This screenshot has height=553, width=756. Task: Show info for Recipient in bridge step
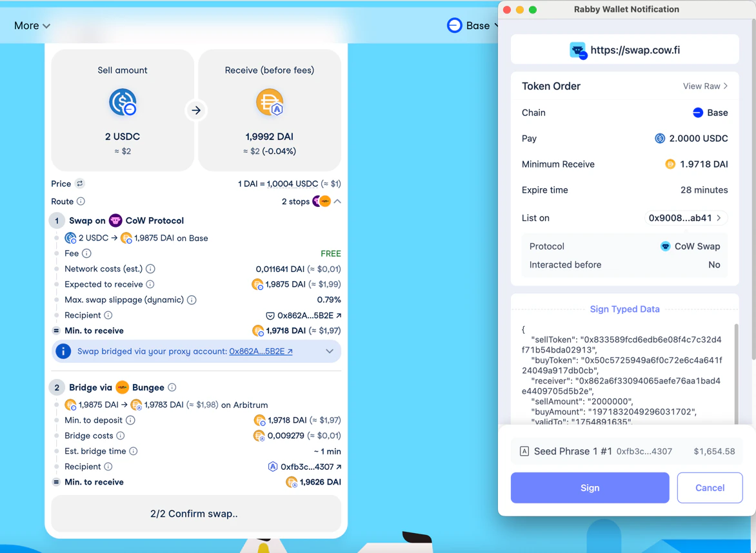coord(108,466)
